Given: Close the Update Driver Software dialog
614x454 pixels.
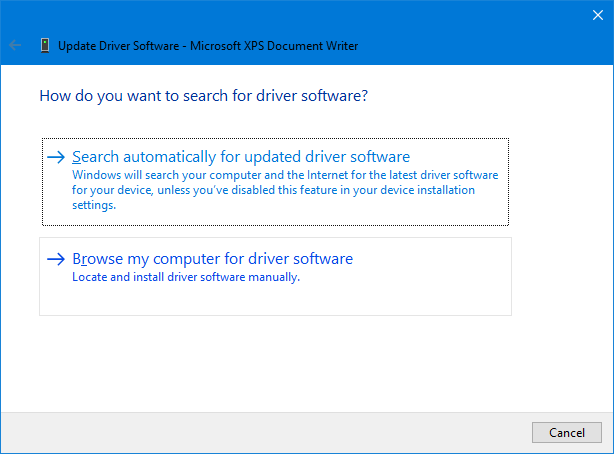Looking at the screenshot, I should coord(598,15).
